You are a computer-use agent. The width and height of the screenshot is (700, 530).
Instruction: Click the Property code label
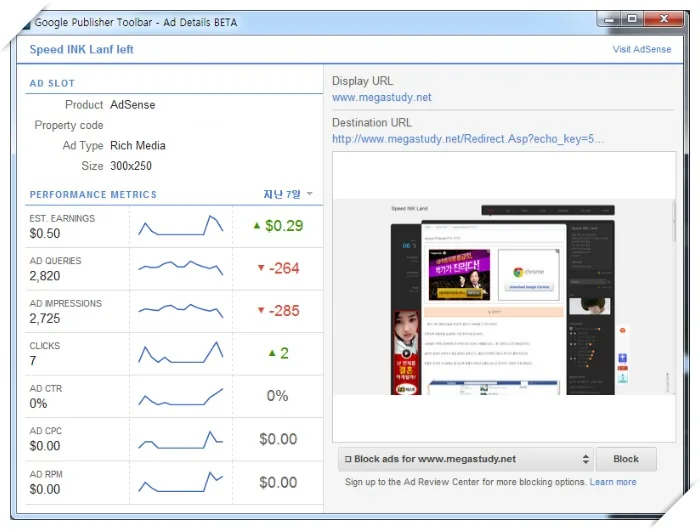(69, 125)
